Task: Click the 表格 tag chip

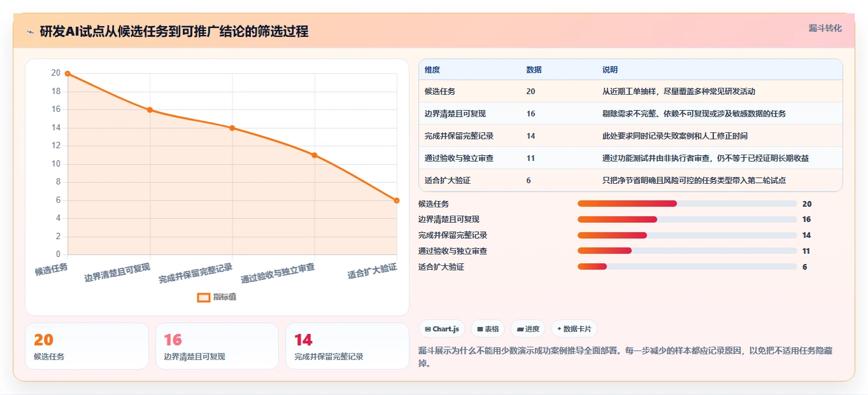Action: (x=488, y=329)
